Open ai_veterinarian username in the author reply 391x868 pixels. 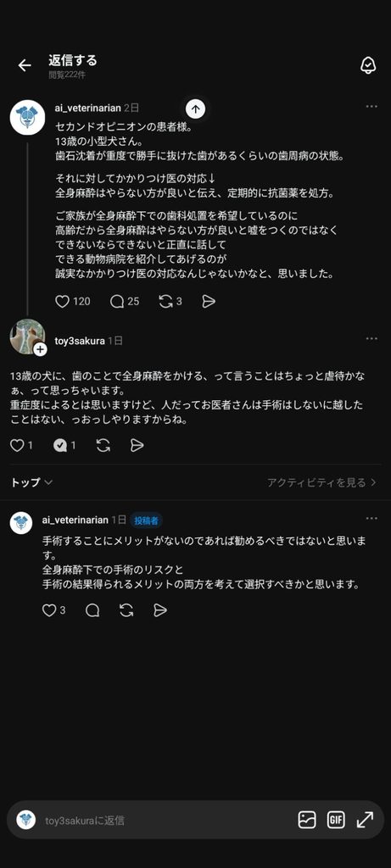tap(75, 520)
